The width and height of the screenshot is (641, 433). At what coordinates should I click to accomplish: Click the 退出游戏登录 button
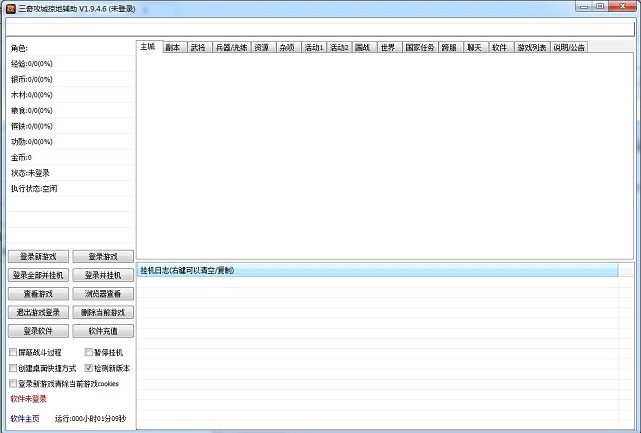click(39, 312)
